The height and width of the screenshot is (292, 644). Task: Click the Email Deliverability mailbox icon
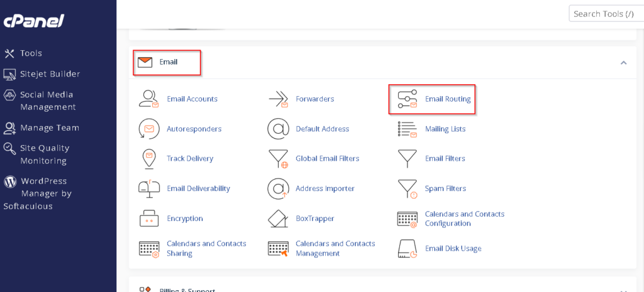click(148, 188)
